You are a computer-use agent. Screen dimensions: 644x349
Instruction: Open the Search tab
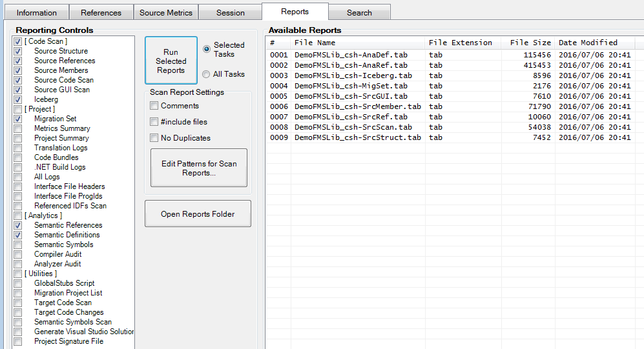tap(358, 13)
